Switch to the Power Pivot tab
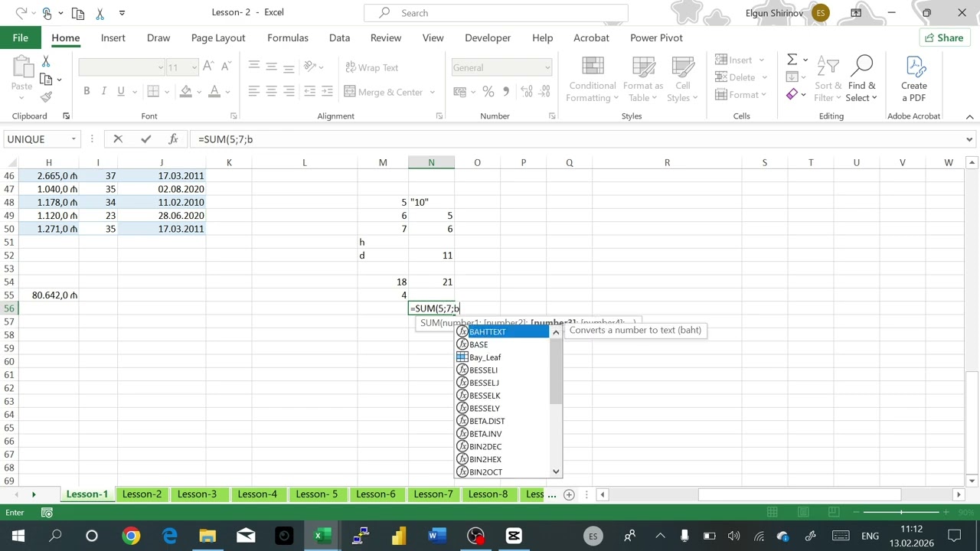Screen dimensions: 980x551 (x=656, y=37)
